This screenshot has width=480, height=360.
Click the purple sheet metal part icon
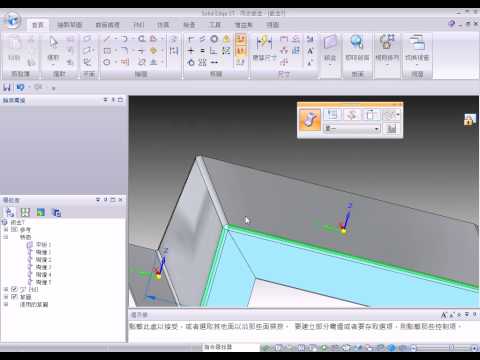330,42
